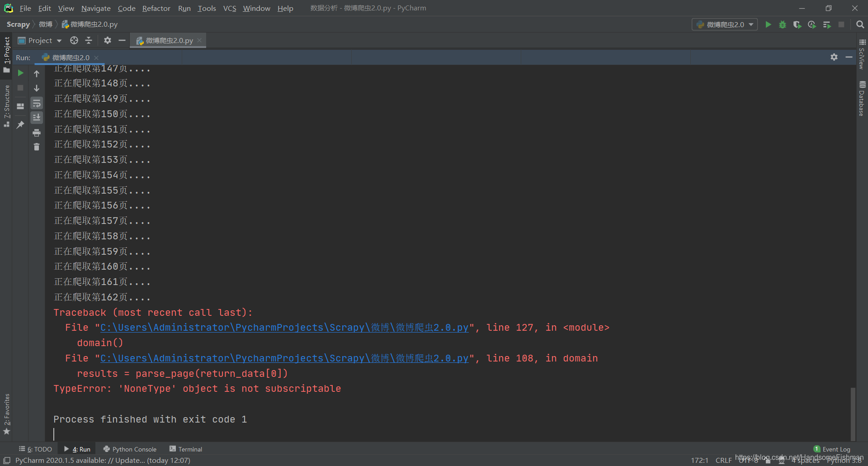The image size is (868, 466).
Task: Toggle scroll to end of console
Action: [37, 118]
